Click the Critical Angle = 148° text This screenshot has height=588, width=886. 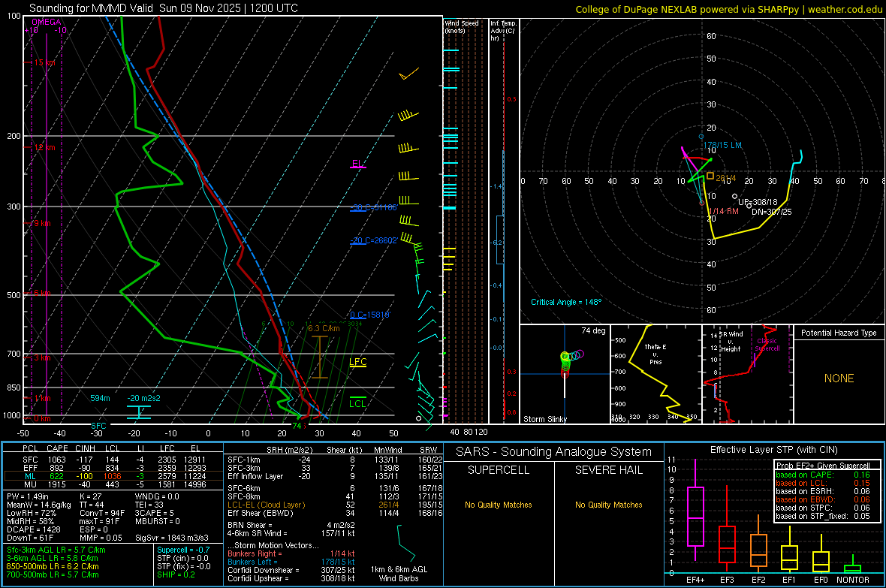pyautogui.click(x=566, y=302)
